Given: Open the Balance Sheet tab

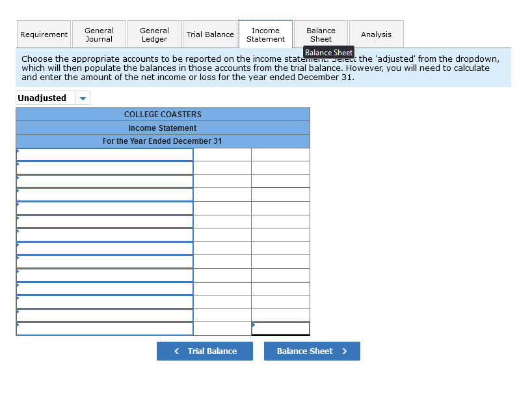Looking at the screenshot, I should (321, 29).
